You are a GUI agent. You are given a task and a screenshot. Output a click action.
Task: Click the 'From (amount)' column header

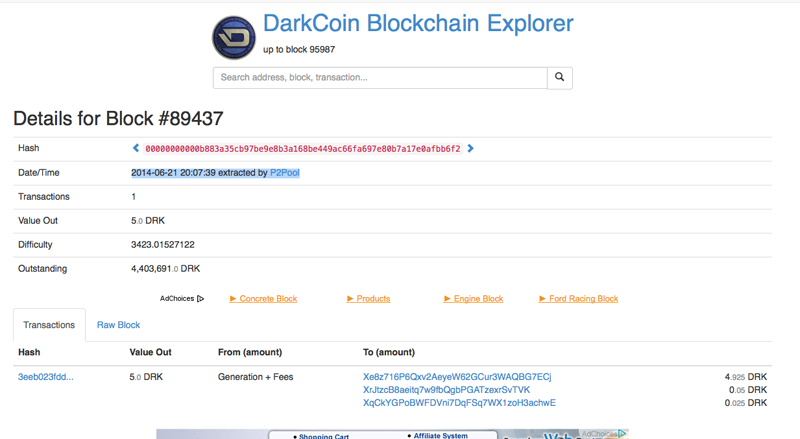pos(250,352)
